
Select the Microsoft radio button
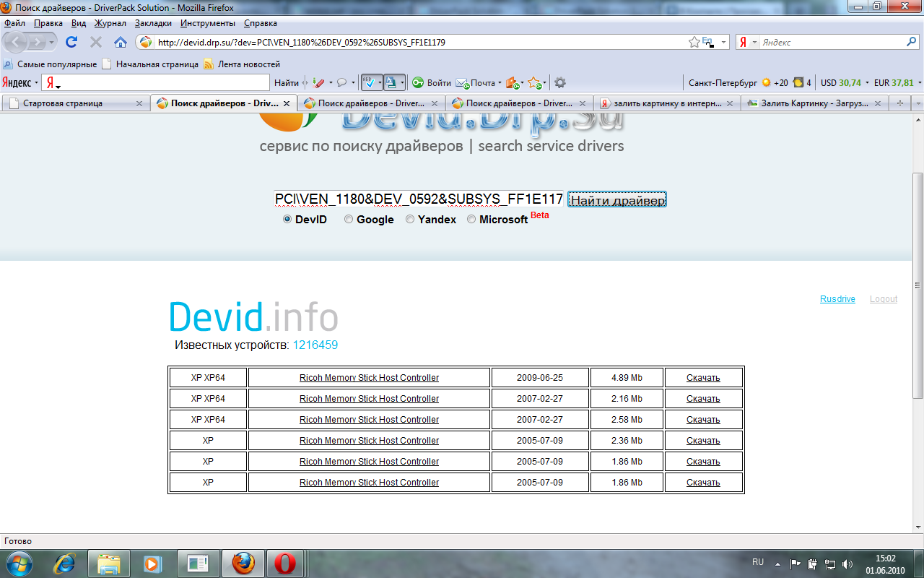pyautogui.click(x=471, y=219)
